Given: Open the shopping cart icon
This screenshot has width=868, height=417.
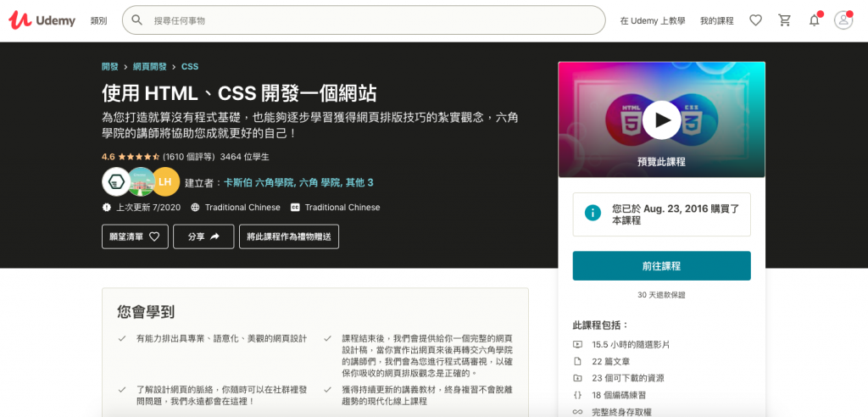Looking at the screenshot, I should point(784,20).
